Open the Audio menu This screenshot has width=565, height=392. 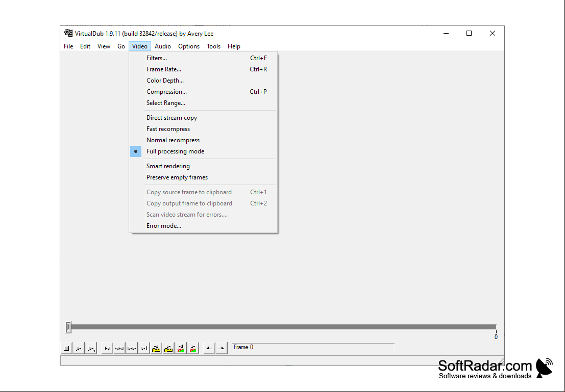pos(162,46)
